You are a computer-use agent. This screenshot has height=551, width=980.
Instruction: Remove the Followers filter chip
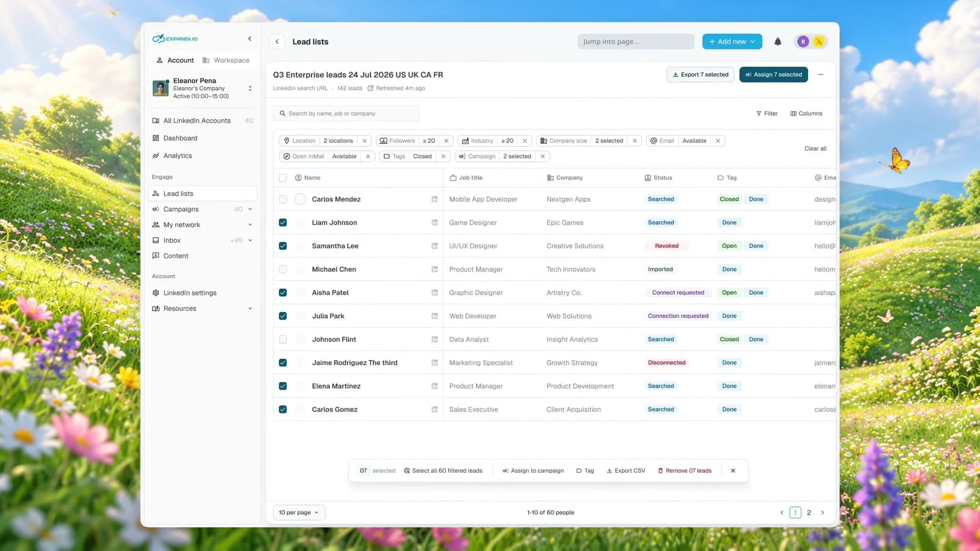(x=446, y=141)
